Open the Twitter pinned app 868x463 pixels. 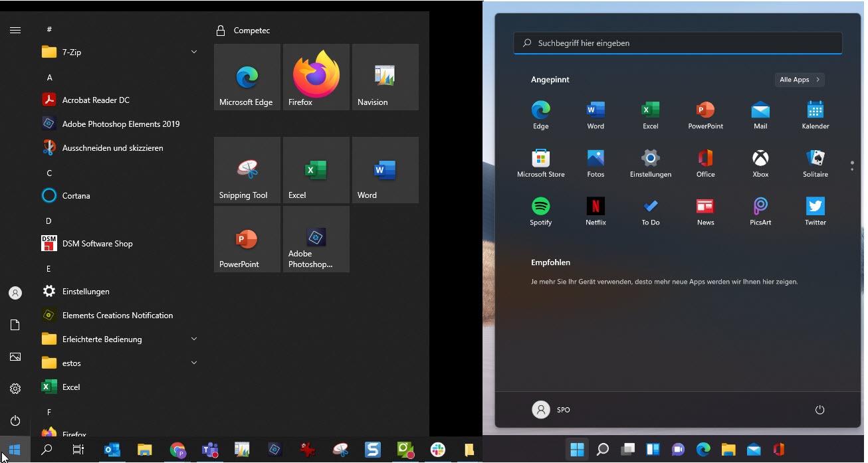click(x=815, y=212)
